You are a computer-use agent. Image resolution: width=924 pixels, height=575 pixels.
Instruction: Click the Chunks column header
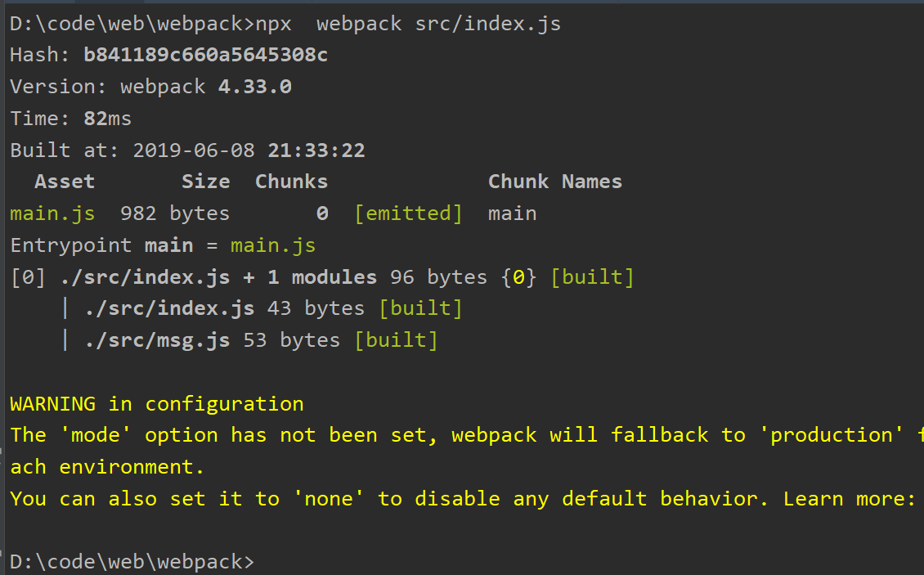[291, 182]
